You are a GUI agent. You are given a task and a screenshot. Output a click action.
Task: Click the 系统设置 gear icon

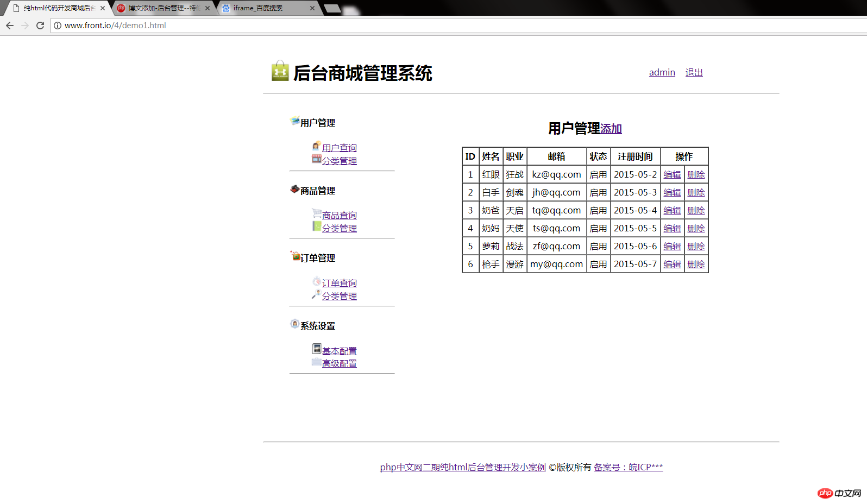(x=295, y=324)
